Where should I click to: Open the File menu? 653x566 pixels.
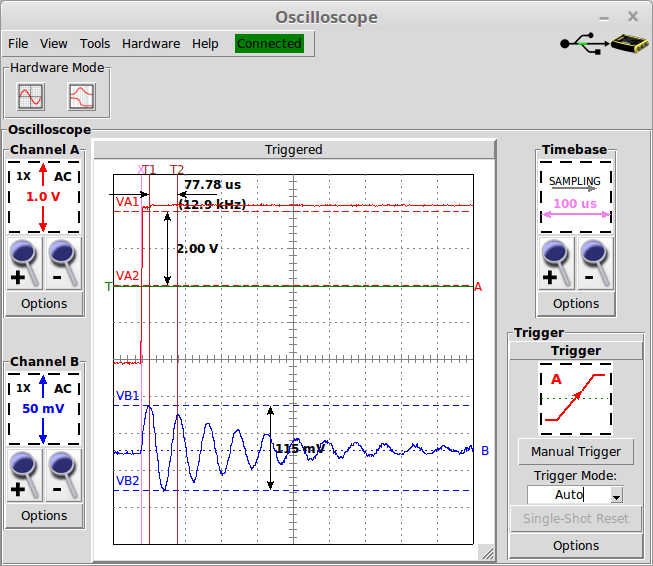[x=18, y=43]
